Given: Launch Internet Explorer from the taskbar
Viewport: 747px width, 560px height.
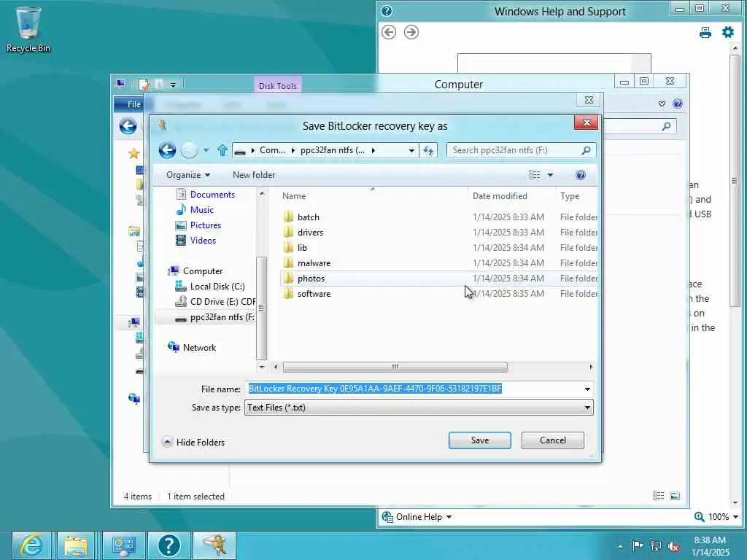Looking at the screenshot, I should [x=31, y=545].
